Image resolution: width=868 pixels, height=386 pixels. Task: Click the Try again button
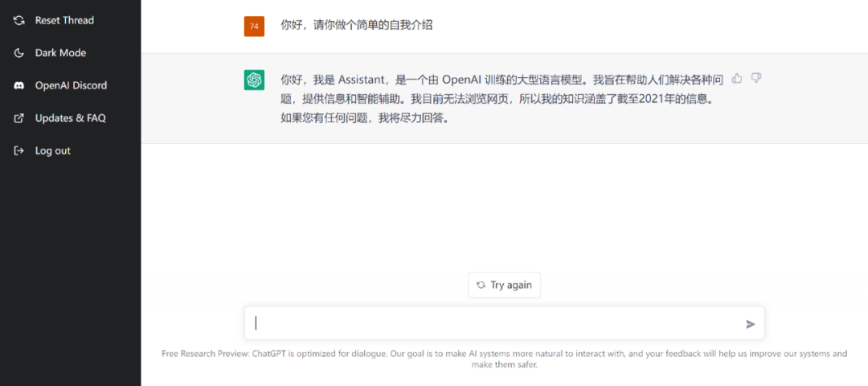click(504, 285)
